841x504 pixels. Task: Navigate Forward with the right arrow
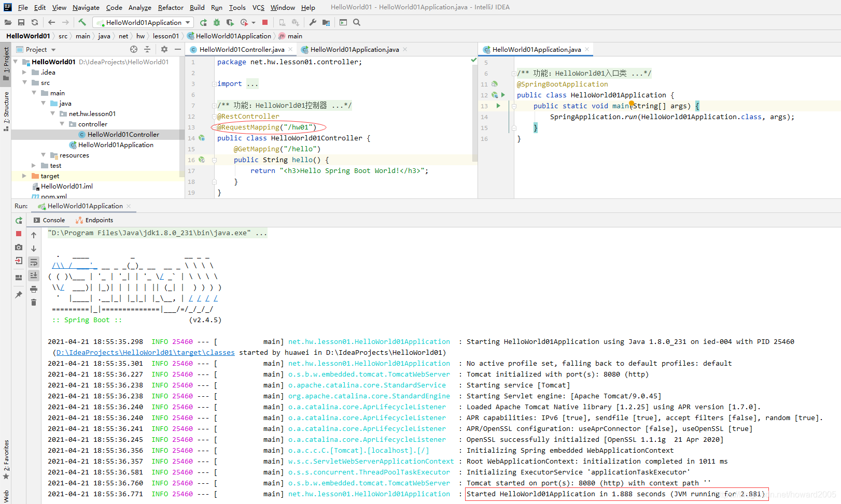tap(65, 22)
